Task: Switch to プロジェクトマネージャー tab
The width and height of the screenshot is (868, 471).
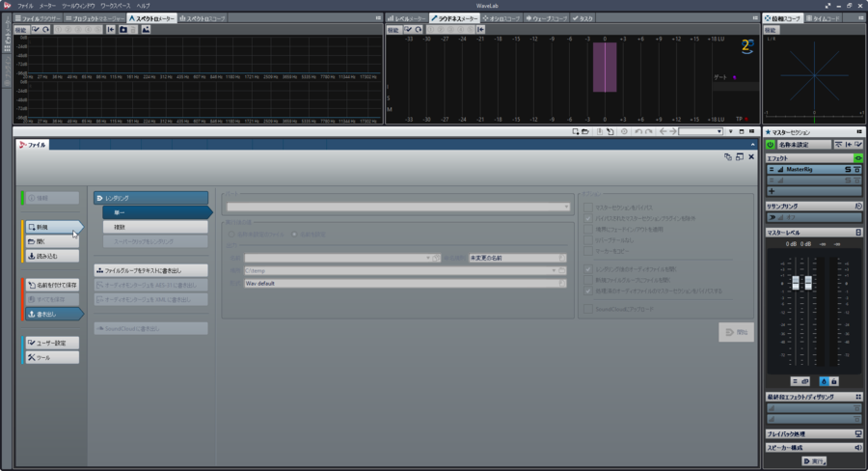Action: [95, 18]
